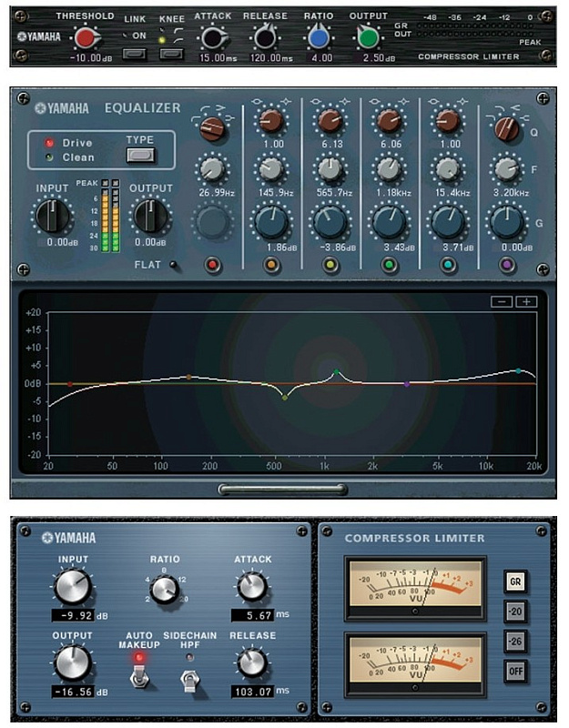Zoom out EQ graph with minus button
The image size is (569, 728).
[502, 302]
